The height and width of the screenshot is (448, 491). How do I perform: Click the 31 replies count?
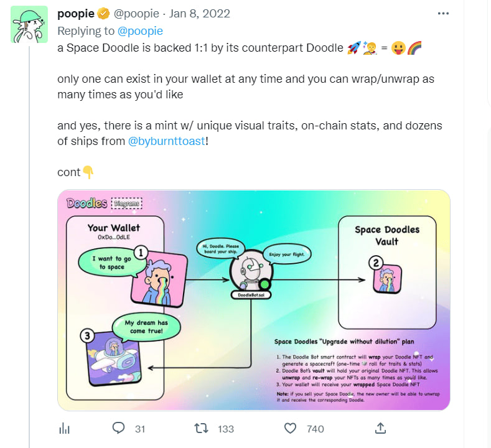coord(140,429)
